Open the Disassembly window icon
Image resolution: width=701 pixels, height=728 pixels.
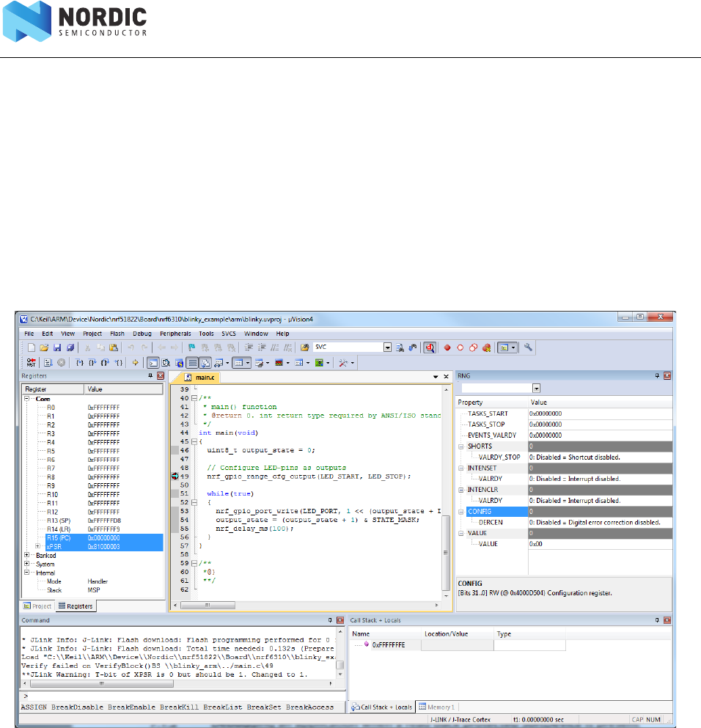(x=166, y=363)
